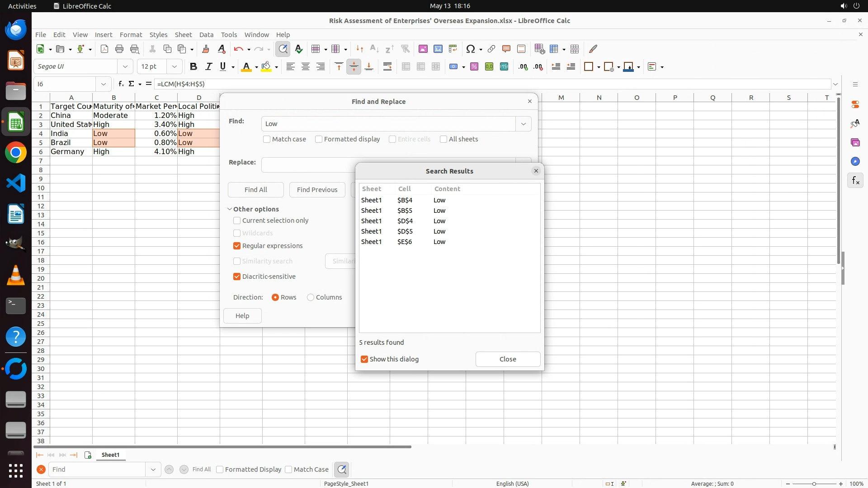Enable the Match case checkbox

[267, 139]
